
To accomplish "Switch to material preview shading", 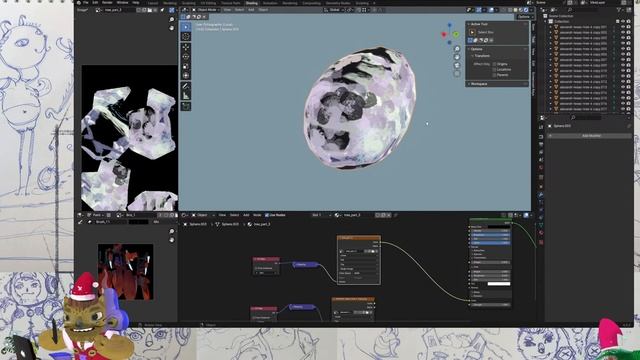I will coord(520,10).
